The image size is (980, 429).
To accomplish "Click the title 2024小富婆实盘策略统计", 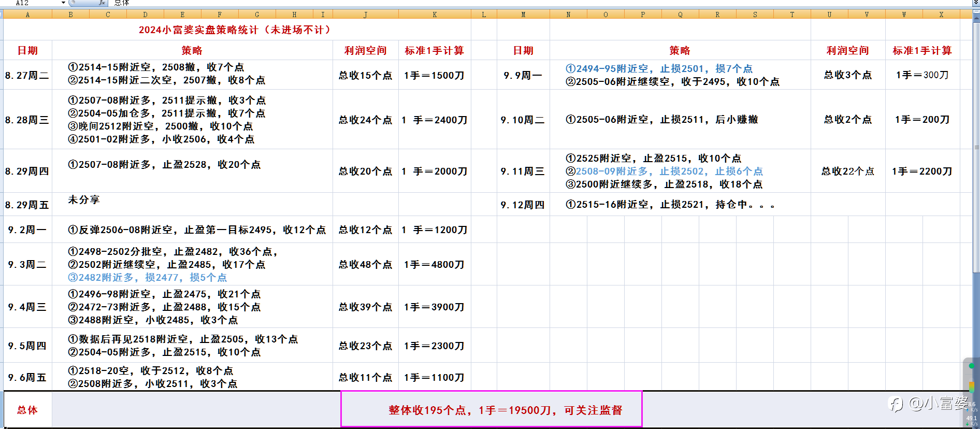I will (x=235, y=30).
